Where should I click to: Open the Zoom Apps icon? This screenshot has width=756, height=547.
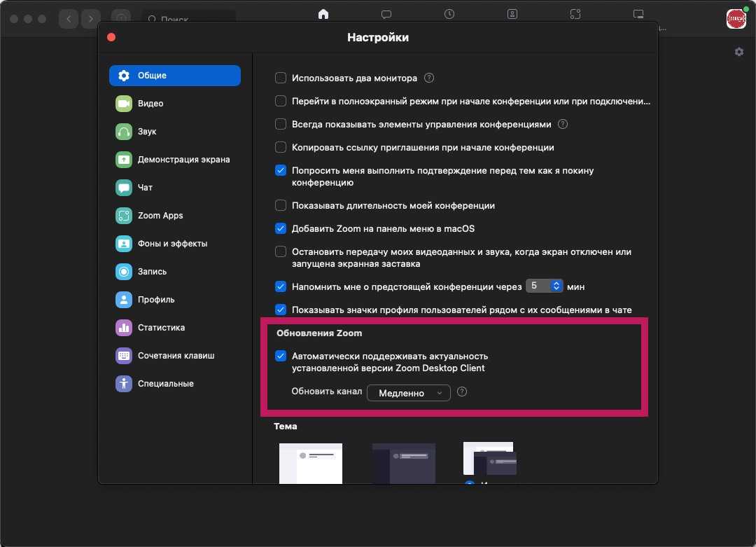[124, 216]
